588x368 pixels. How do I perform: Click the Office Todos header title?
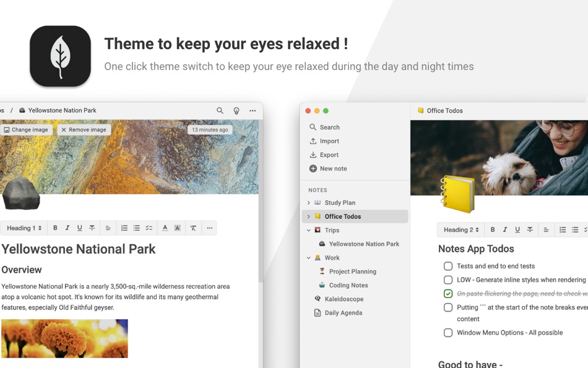pyautogui.click(x=445, y=111)
